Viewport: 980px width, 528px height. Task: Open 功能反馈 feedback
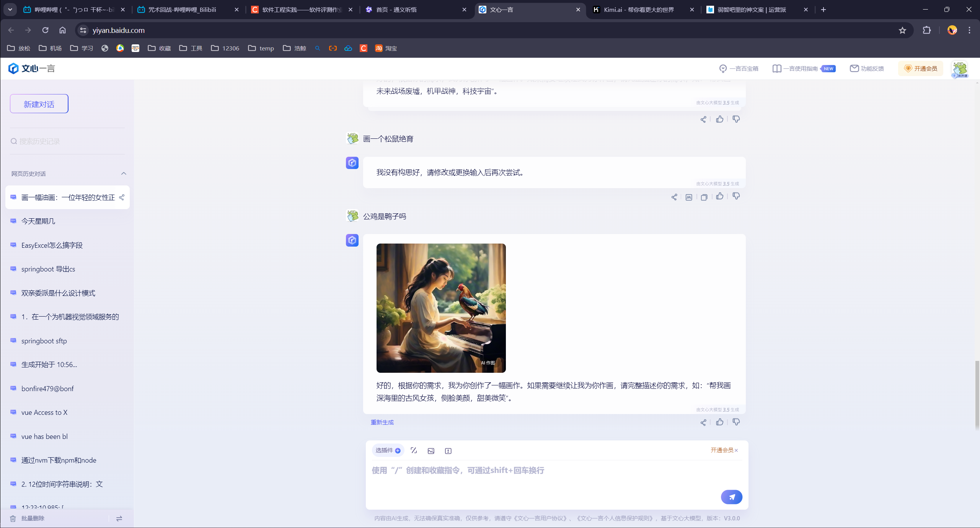click(867, 68)
